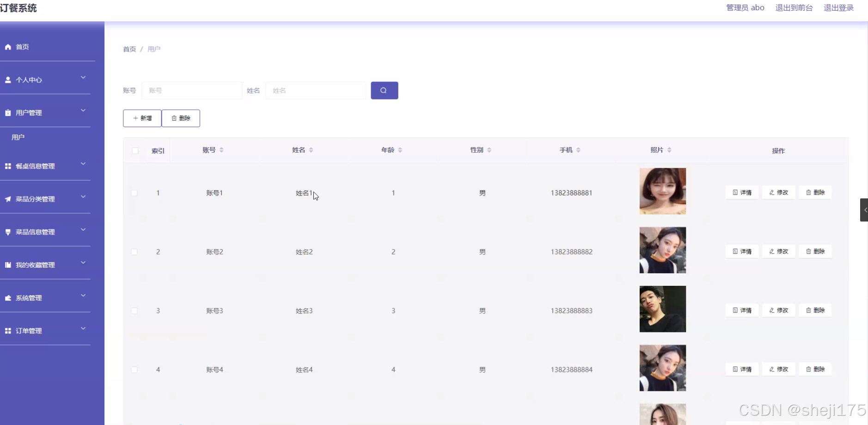The height and width of the screenshot is (425, 868).
Task: Open 详情 for 账号3 row
Action: tap(742, 310)
